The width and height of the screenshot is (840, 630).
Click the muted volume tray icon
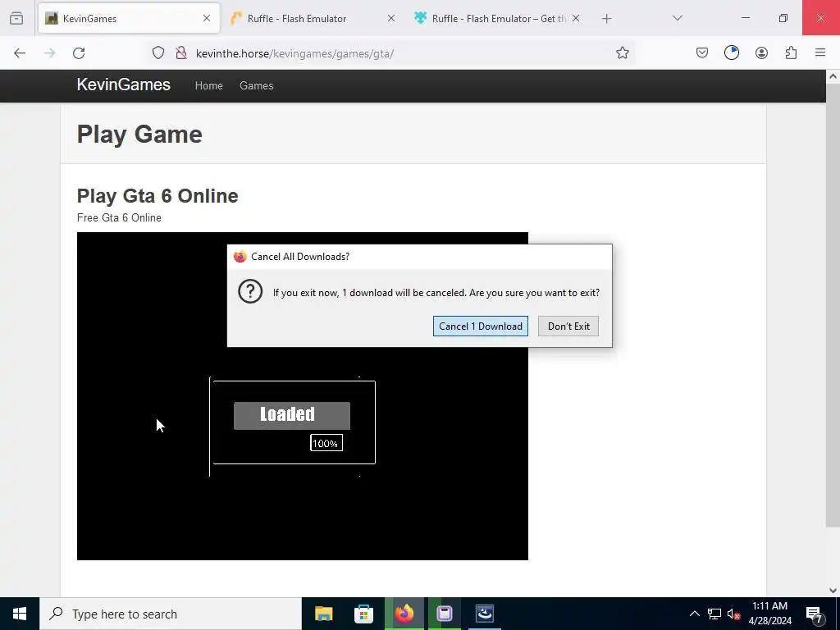[x=733, y=614]
